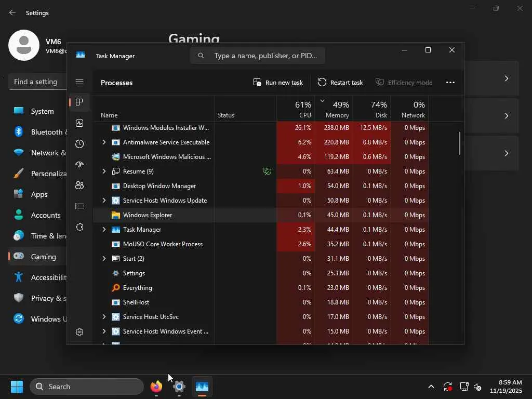
Task: Sort processes by Disk column header
Action: [371, 109]
